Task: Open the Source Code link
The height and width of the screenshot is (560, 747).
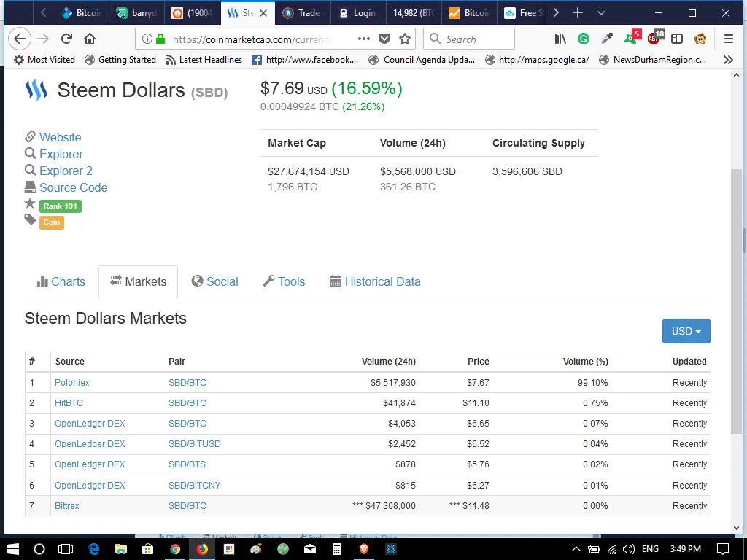Action: point(74,187)
